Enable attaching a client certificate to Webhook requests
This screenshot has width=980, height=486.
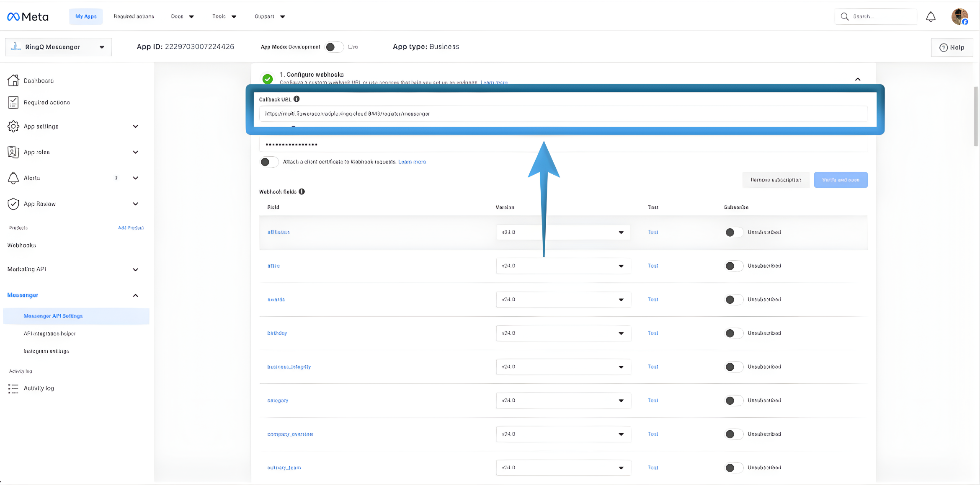[x=269, y=162]
